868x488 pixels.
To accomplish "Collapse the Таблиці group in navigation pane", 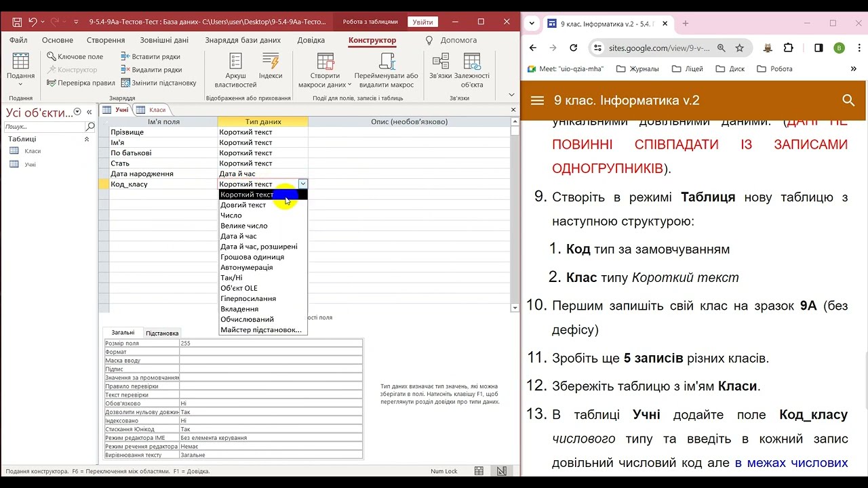I will pos(87,139).
